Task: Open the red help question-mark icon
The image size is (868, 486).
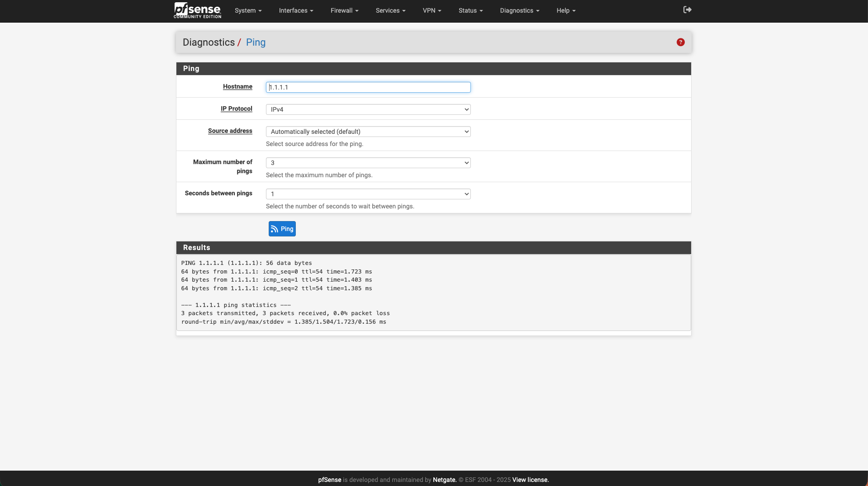Action: click(x=680, y=42)
